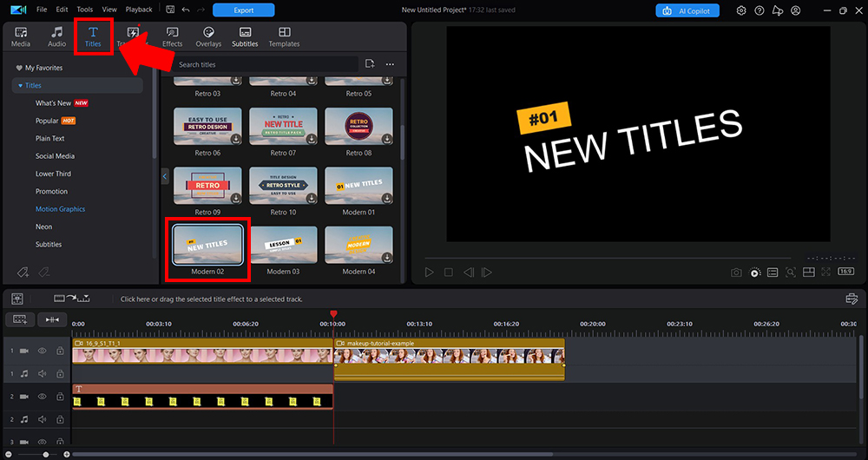Click the Stop button in the preview player
This screenshot has height=460, width=868.
click(449, 273)
